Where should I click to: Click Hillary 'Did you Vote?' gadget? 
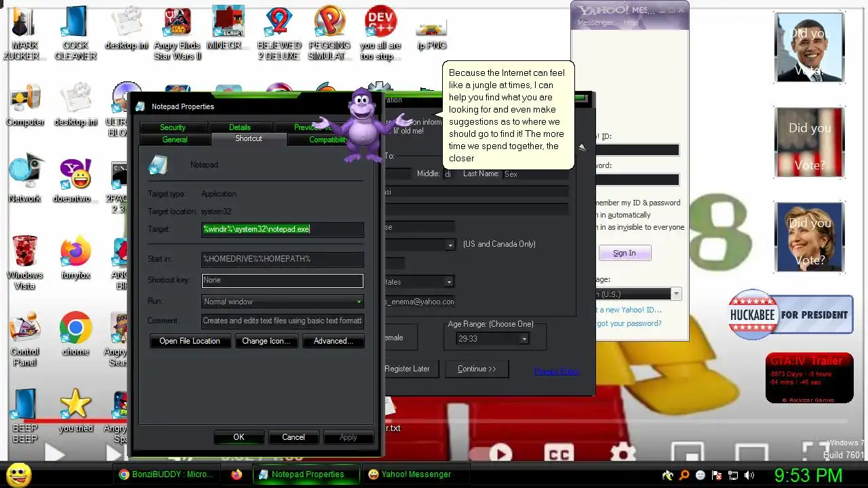(x=810, y=237)
